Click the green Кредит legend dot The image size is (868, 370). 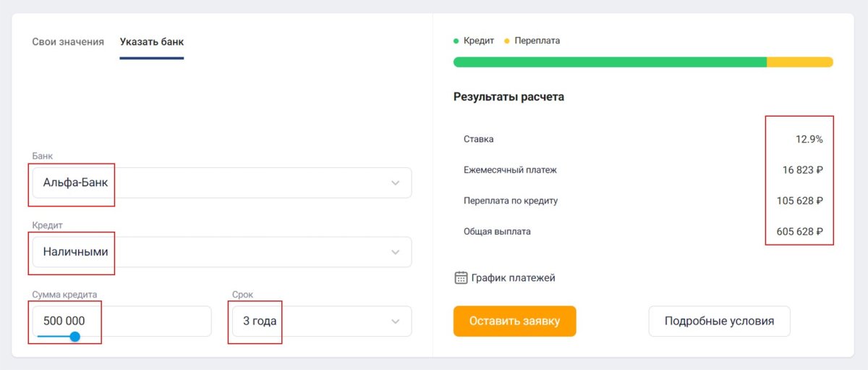[x=456, y=41]
